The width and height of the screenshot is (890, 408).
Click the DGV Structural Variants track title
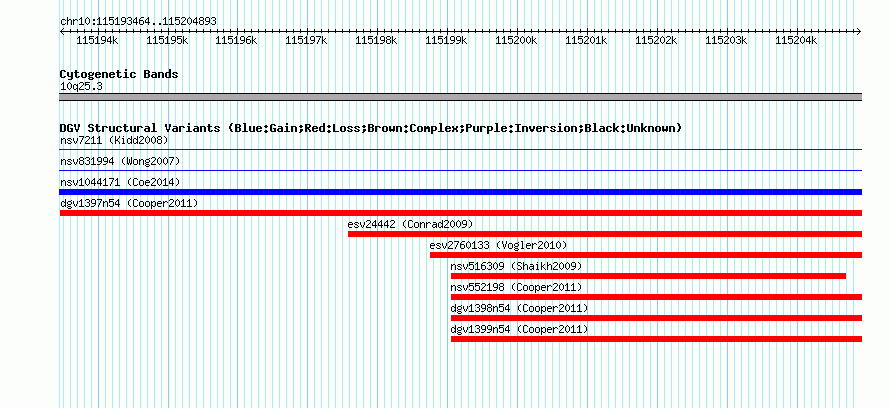click(x=371, y=128)
